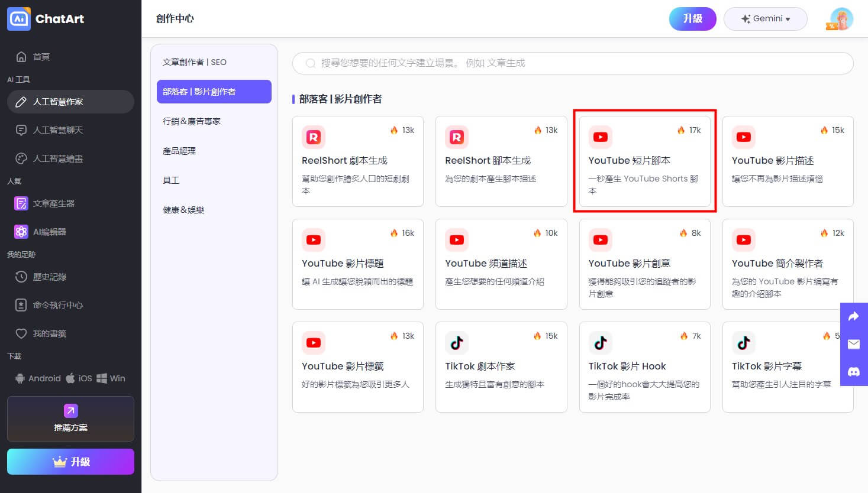
Task: Open 人工智慧繪畫 painting tool
Action: tap(70, 158)
